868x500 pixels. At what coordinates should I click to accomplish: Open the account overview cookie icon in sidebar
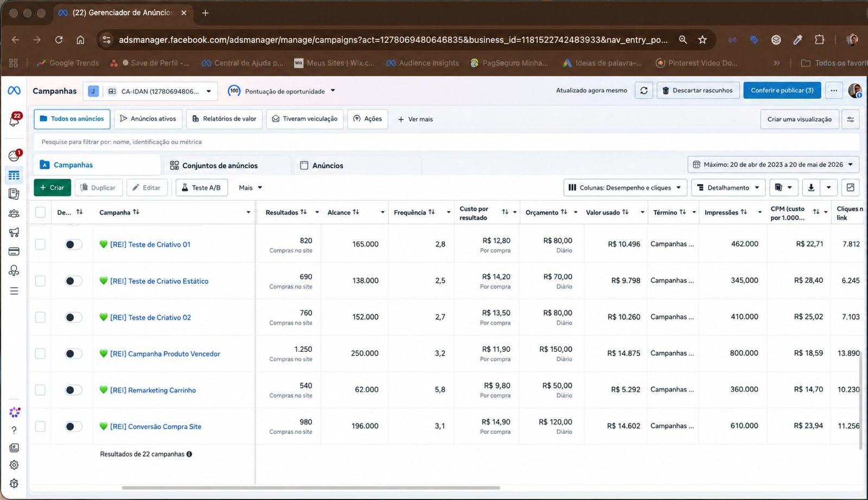tap(14, 156)
